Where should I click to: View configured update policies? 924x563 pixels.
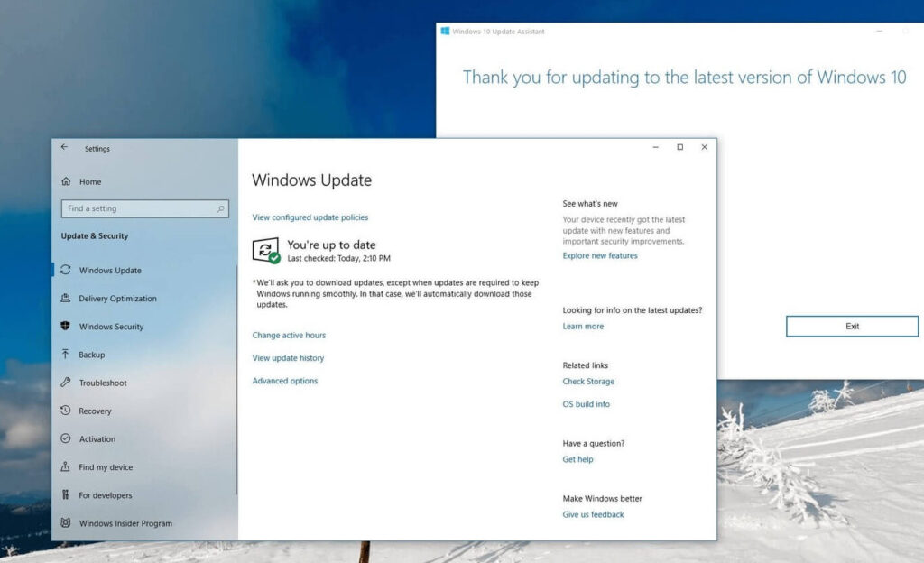click(x=310, y=217)
